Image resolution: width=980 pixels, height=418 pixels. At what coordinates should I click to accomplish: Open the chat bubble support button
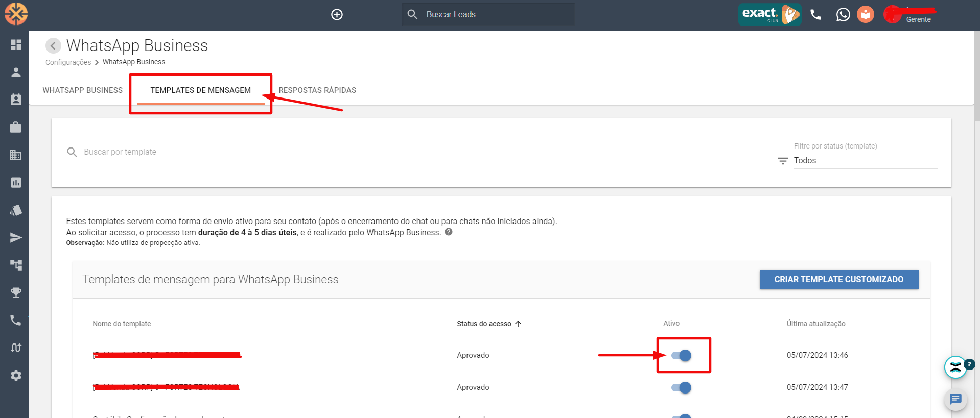[955, 399]
